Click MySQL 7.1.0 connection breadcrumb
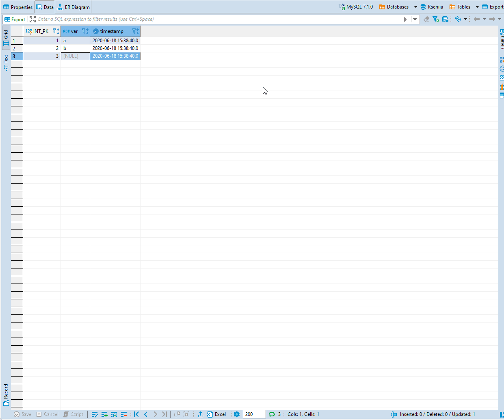504x420 pixels. (356, 7)
